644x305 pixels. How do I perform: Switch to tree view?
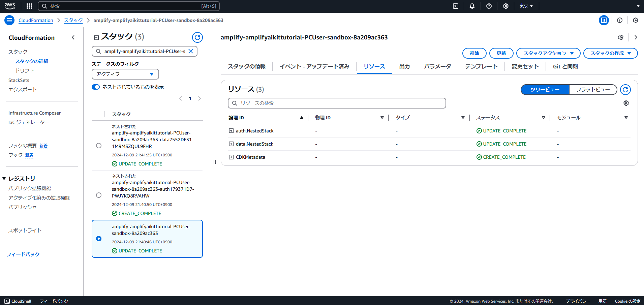point(545,90)
